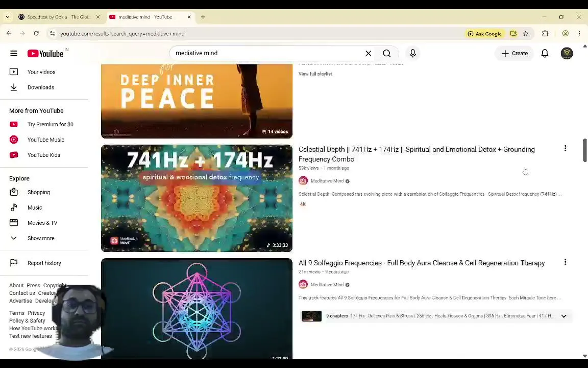The image size is (588, 368).
Task: Open the YouTube hamburger guide menu
Action: pyautogui.click(x=14, y=53)
